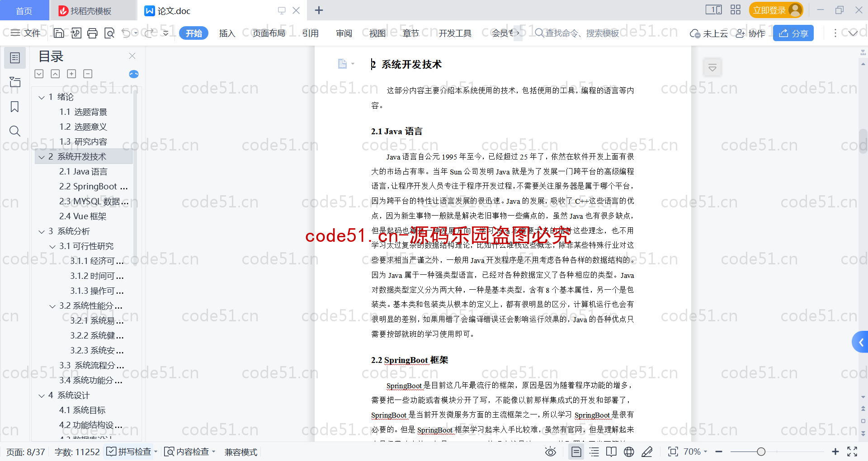Viewport: 868px width, 461px height.
Task: Click the export to PDF icon
Action: pos(76,33)
